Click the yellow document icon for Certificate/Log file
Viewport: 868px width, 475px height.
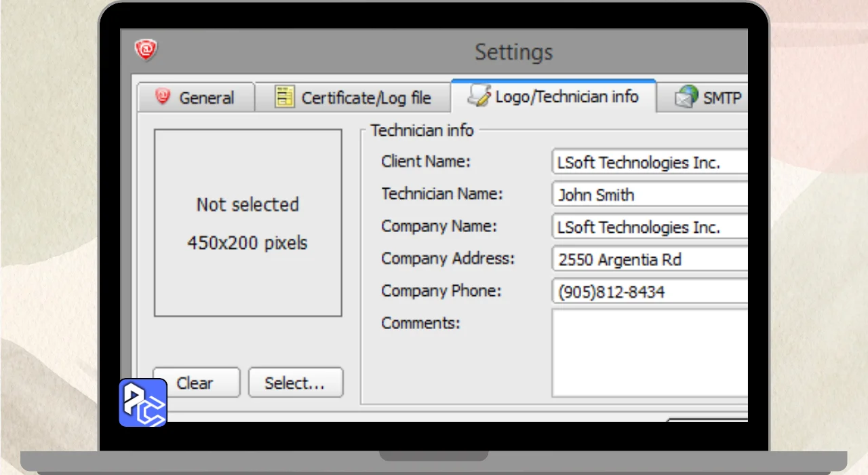click(x=284, y=97)
